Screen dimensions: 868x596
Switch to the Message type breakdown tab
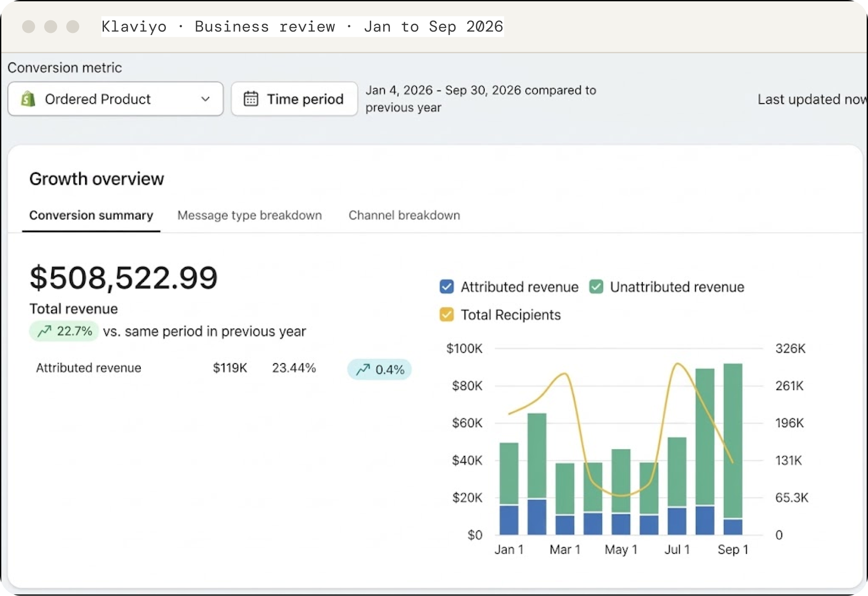pyautogui.click(x=249, y=216)
